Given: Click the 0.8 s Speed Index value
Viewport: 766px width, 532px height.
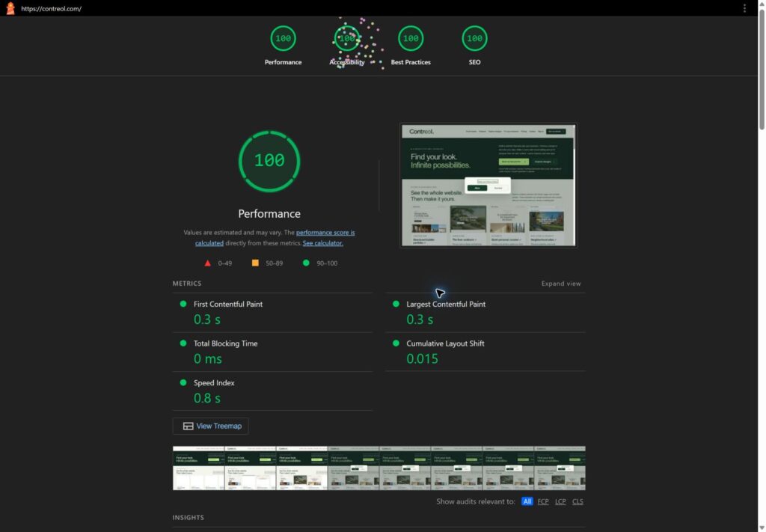Looking at the screenshot, I should click(x=207, y=398).
